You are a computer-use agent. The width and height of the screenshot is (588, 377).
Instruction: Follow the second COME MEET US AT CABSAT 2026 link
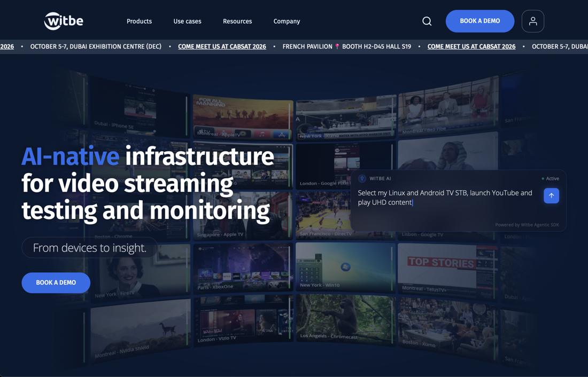point(471,46)
